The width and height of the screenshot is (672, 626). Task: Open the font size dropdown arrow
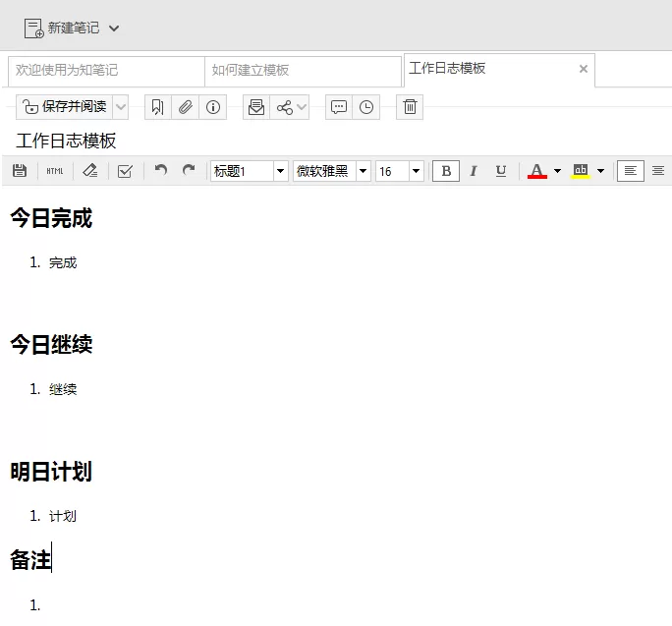point(417,171)
